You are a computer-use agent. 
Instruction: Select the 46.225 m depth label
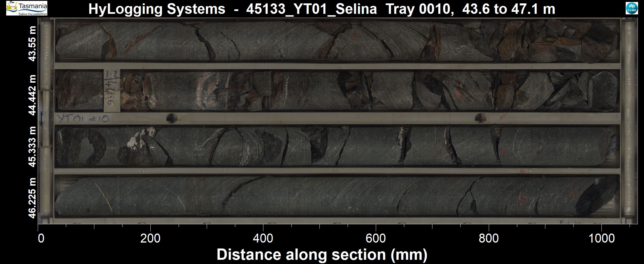(32, 198)
